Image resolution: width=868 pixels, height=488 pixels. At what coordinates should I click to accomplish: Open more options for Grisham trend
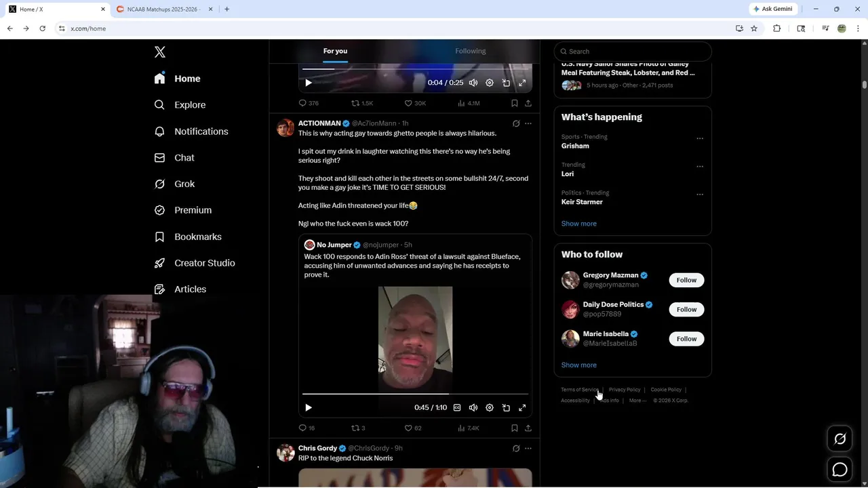tap(700, 138)
